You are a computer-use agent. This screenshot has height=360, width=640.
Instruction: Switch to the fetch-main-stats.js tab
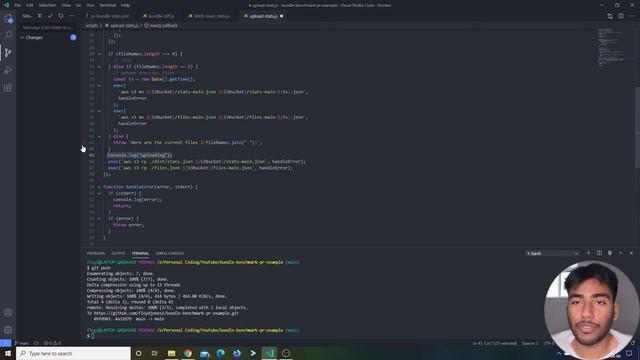[x=210, y=16]
